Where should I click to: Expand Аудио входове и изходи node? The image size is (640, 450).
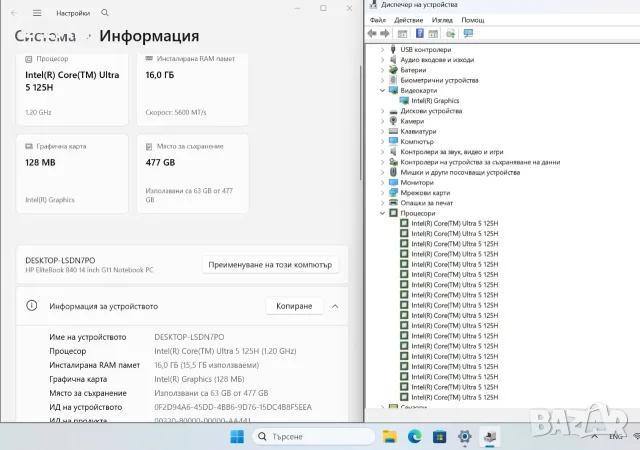pos(382,60)
